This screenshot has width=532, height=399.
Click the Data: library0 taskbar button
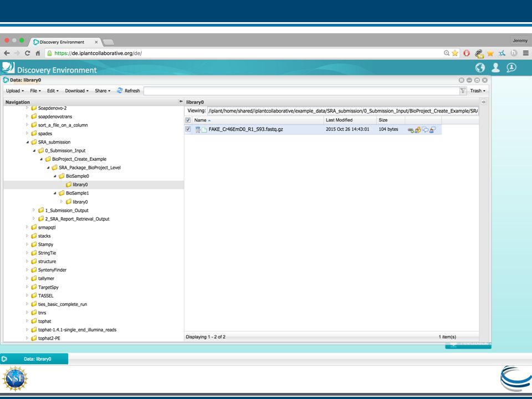pos(34,359)
